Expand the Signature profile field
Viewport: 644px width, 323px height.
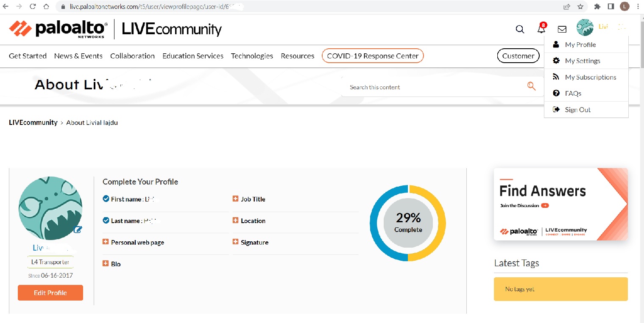(236, 242)
